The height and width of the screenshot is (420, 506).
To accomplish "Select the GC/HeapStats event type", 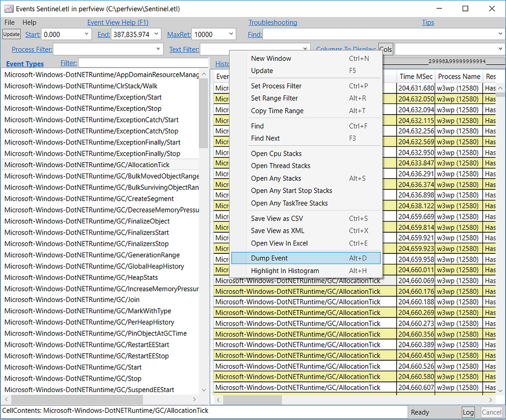I will [x=81, y=277].
